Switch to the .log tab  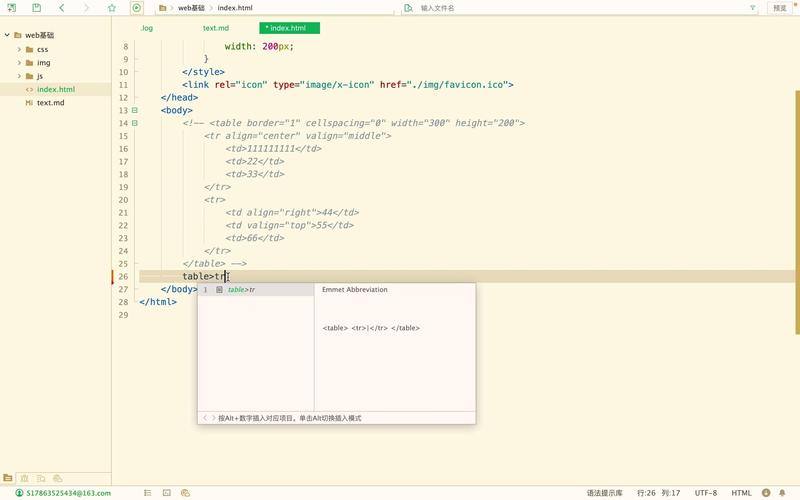pos(147,28)
